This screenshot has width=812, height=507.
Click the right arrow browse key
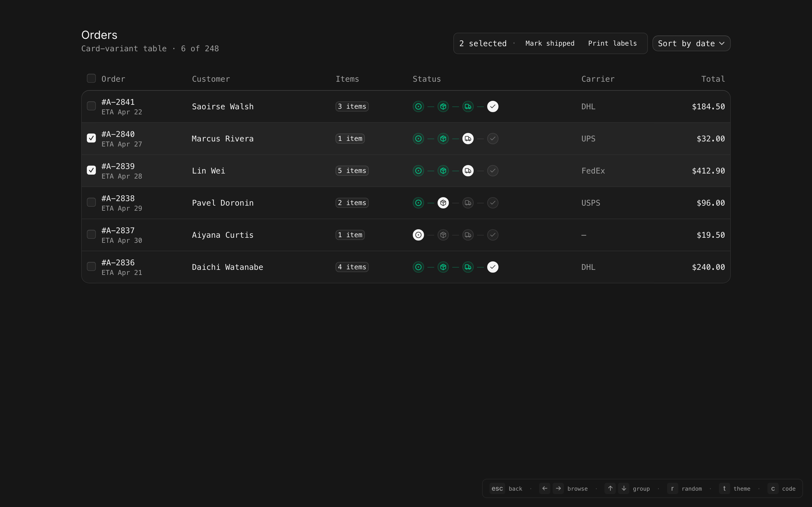558,488
